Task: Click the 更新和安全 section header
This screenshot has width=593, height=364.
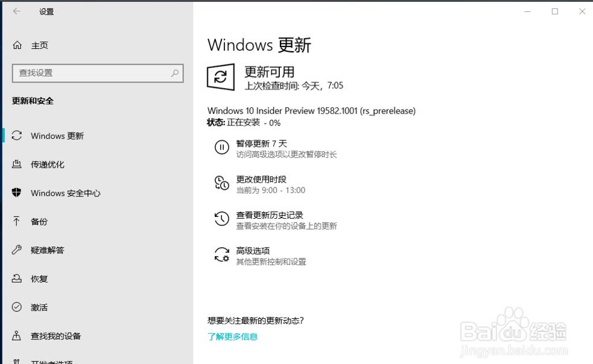Action: 33,101
